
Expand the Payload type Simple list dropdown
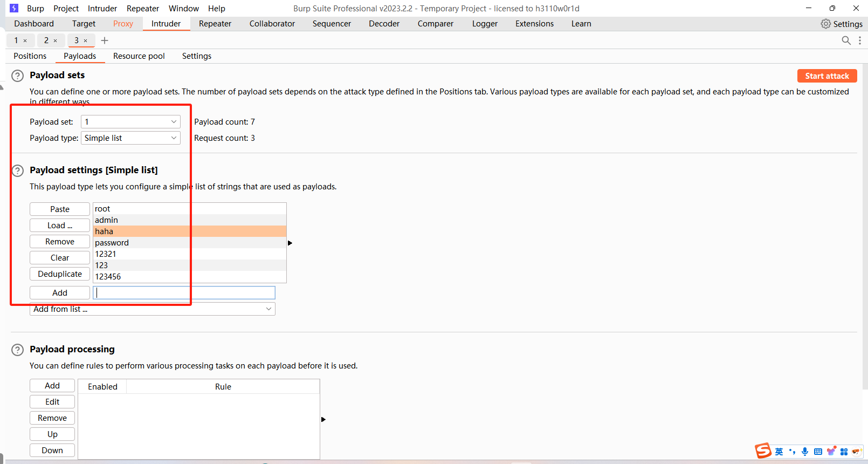pyautogui.click(x=130, y=138)
